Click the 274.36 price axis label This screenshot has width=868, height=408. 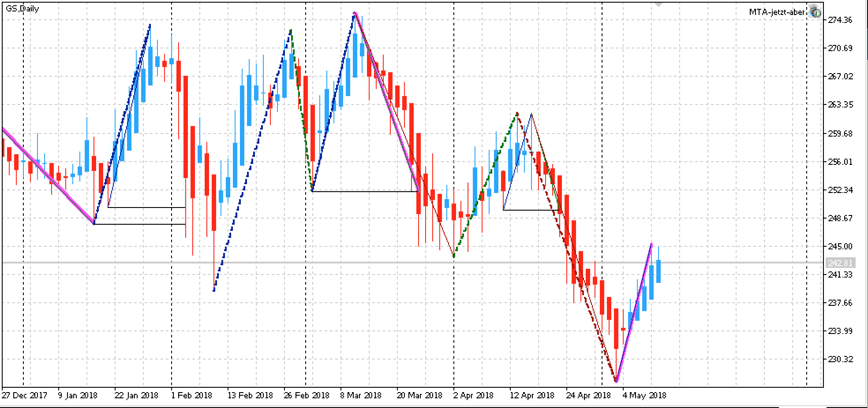pyautogui.click(x=840, y=20)
